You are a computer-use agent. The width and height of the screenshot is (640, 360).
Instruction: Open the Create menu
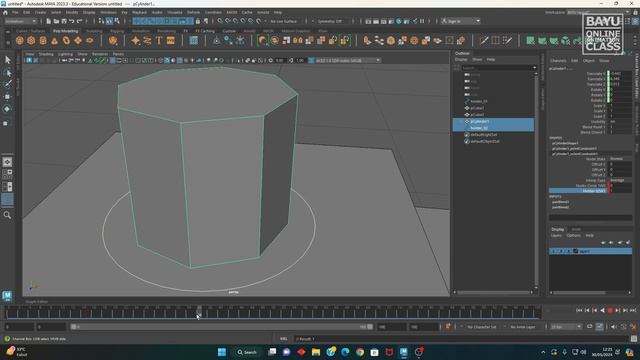point(40,13)
